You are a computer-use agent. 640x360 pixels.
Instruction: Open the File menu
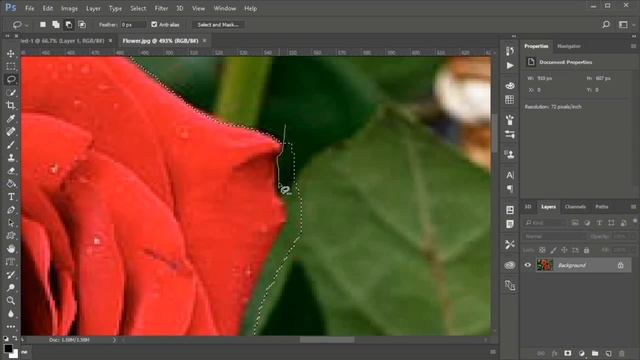coord(29,8)
